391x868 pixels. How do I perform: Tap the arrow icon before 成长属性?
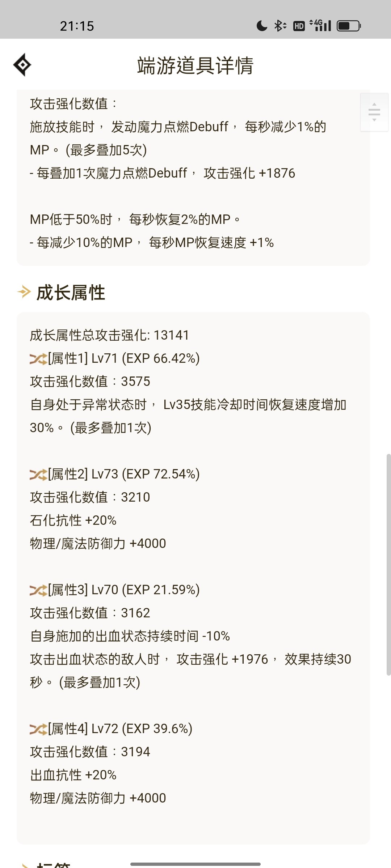[24, 292]
